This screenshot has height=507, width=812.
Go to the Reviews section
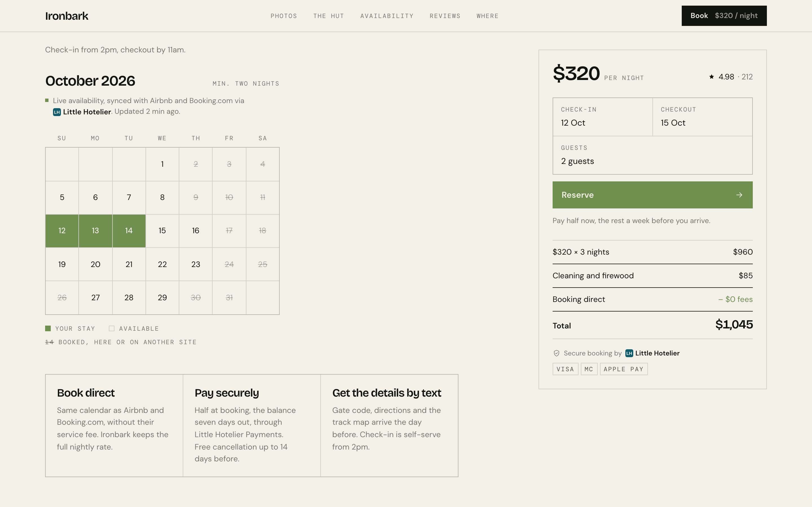(x=445, y=16)
